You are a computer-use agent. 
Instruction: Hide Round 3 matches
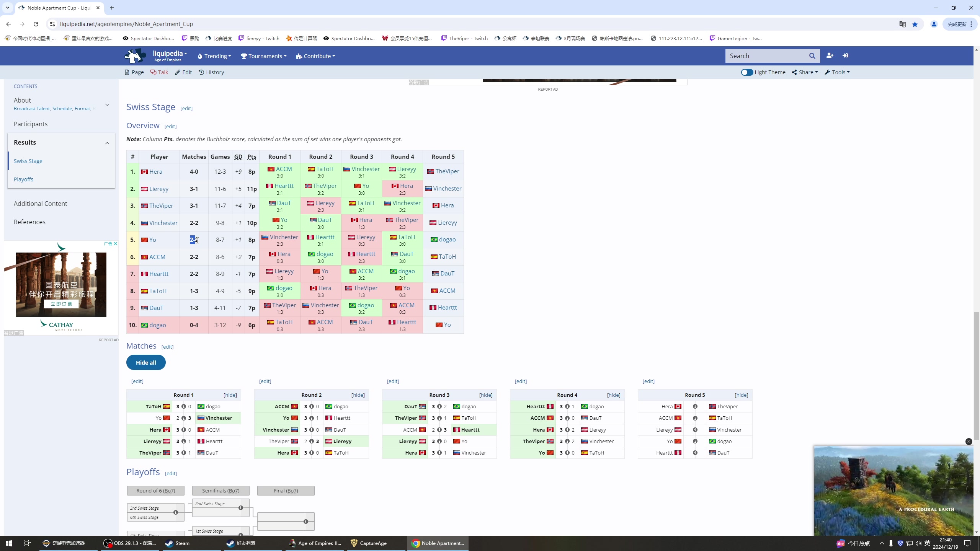[x=486, y=395]
